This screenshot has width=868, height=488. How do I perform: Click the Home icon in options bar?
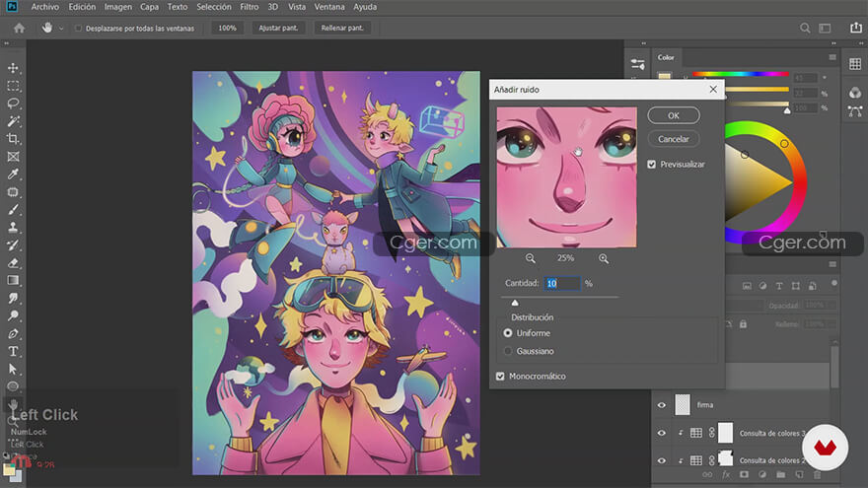tap(20, 28)
